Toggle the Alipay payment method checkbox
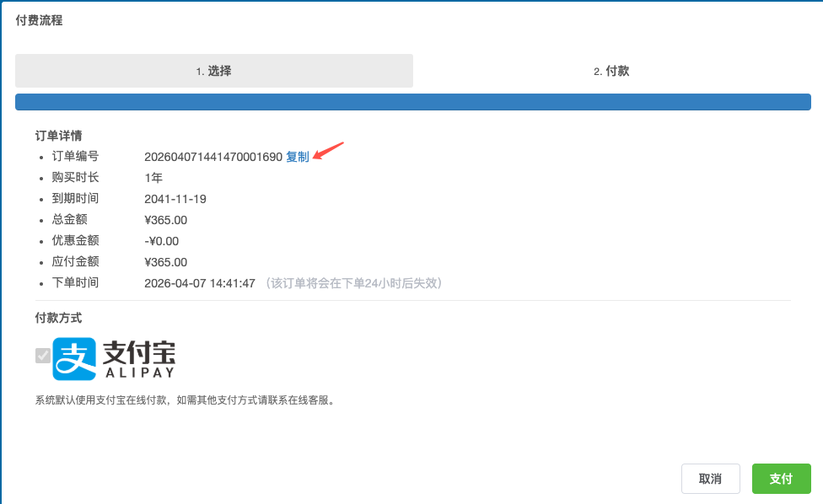The height and width of the screenshot is (504, 823). pos(42,356)
